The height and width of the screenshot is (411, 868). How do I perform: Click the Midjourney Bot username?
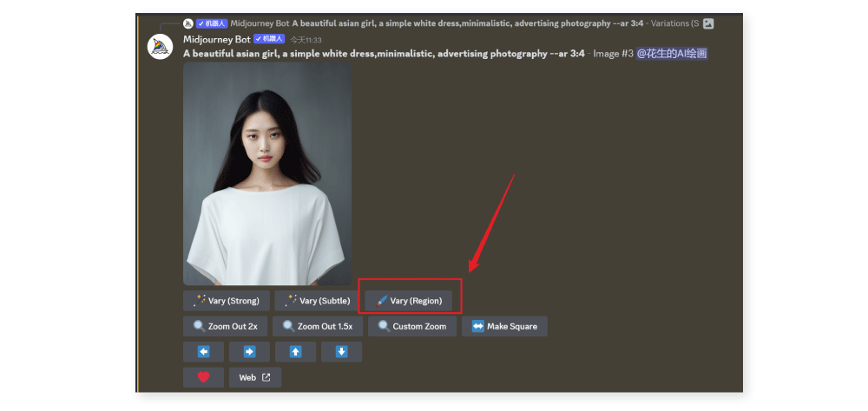point(216,40)
